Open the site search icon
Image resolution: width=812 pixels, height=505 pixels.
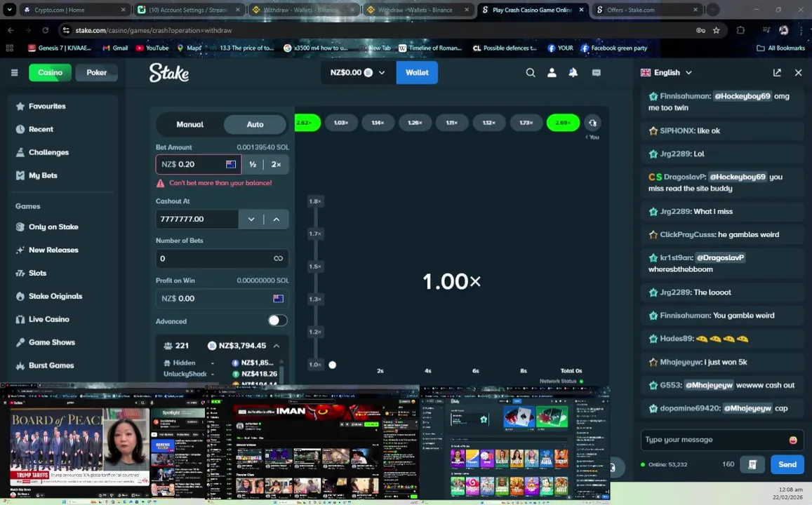pyautogui.click(x=531, y=72)
